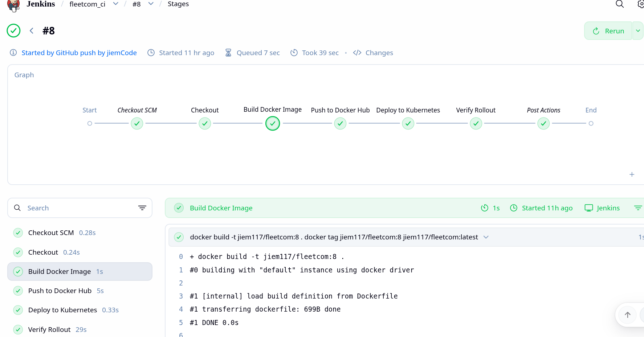Click the scroll-to-top arrow button
The height and width of the screenshot is (337, 644).
627,315
